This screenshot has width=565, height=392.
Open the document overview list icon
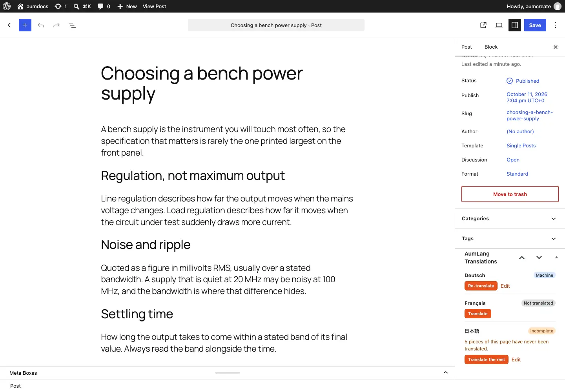(72, 25)
